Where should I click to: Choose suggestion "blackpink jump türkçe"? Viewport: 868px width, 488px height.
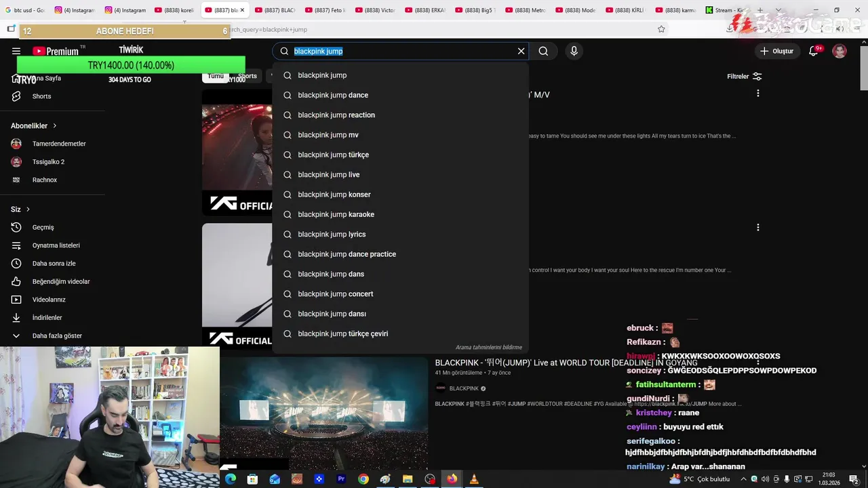coord(401,155)
